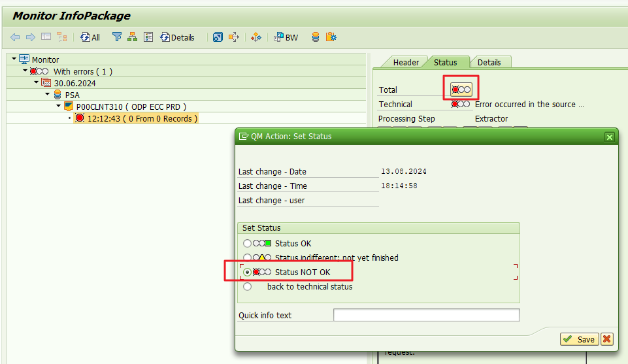Click source system icon beside P00CLNT310

[69, 107]
